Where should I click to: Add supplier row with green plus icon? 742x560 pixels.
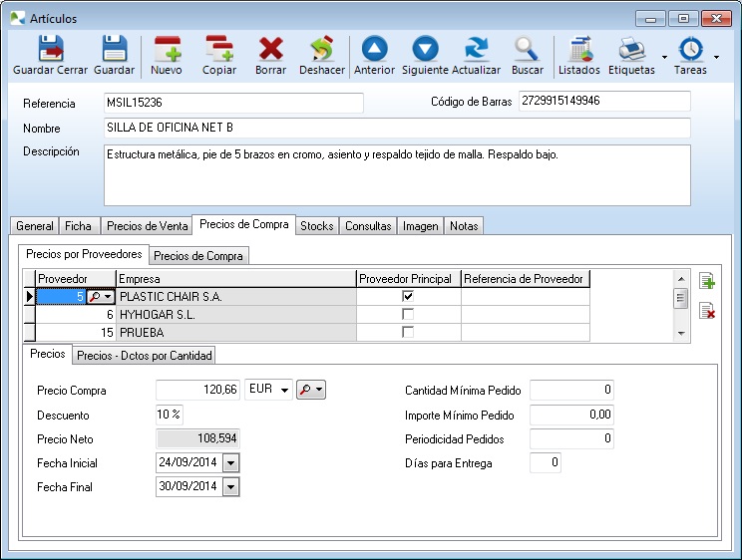(707, 282)
